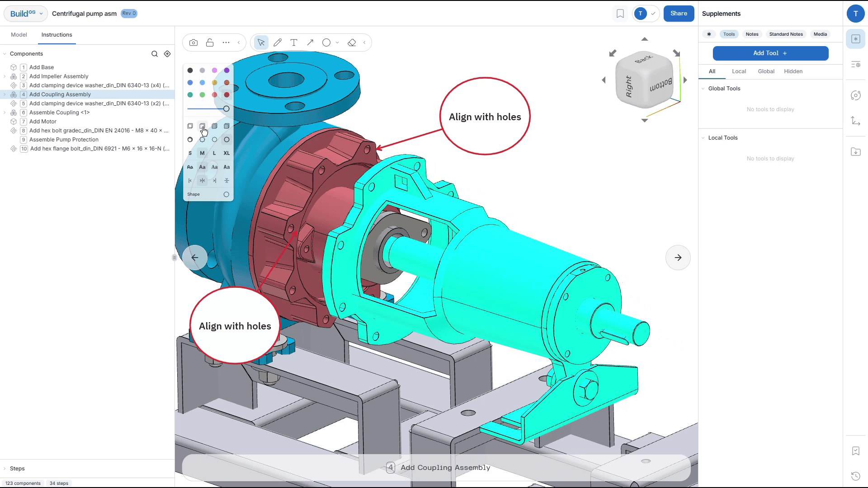This screenshot has width=868, height=488.
Task: Open the user avatar dropdown chevron
Action: 653,14
